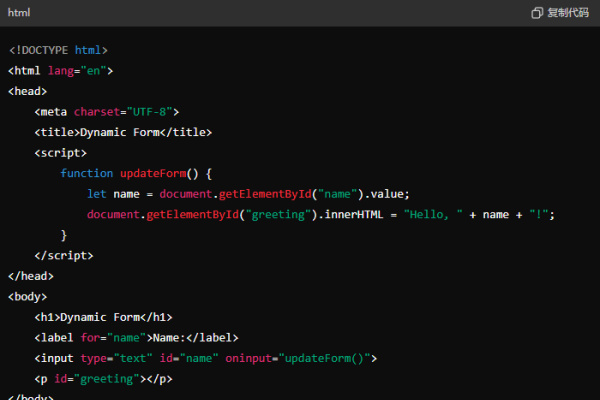
Task: Click the copy icon in the code header
Action: coord(537,13)
